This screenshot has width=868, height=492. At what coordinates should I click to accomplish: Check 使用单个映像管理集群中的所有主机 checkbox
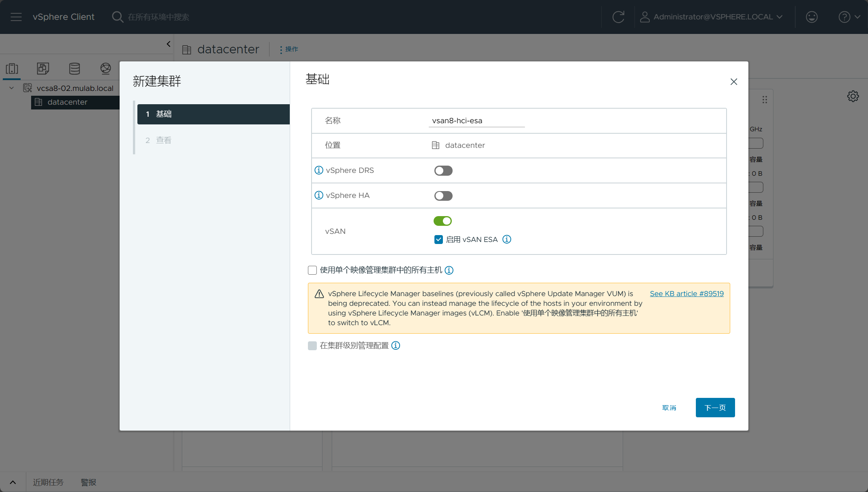pos(312,270)
